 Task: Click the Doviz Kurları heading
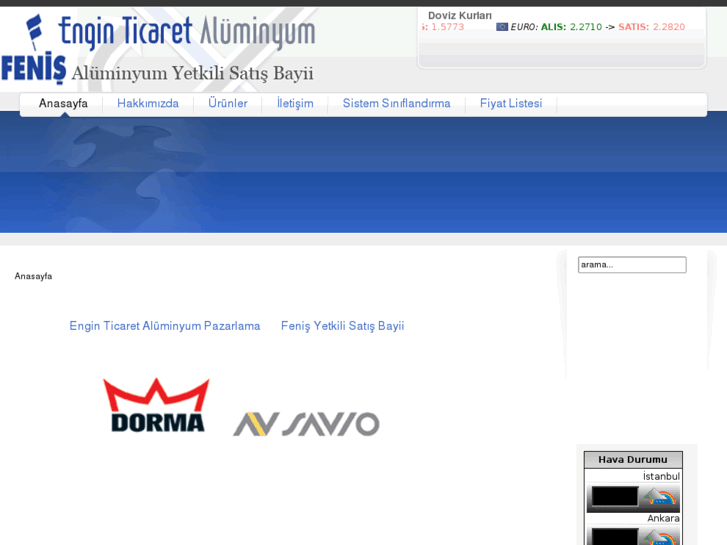click(459, 16)
